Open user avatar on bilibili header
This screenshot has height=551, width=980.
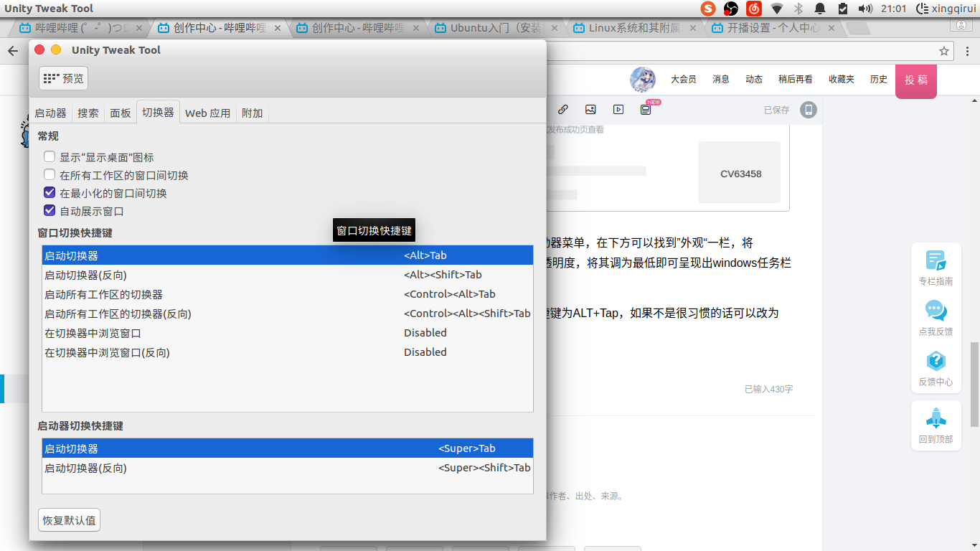(643, 79)
